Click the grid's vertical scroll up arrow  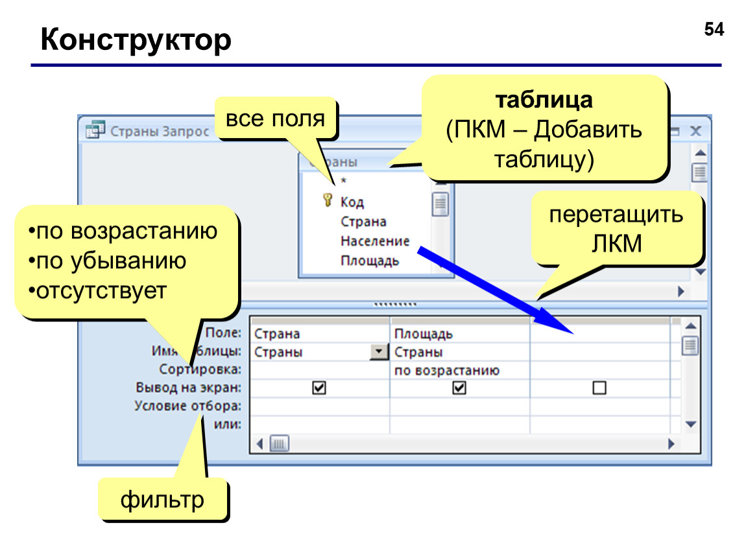[x=690, y=326]
